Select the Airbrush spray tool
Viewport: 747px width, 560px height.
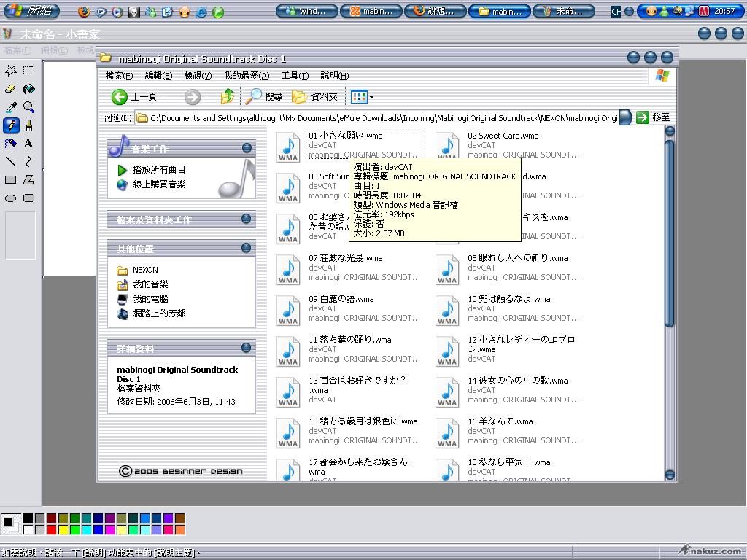tap(10, 144)
